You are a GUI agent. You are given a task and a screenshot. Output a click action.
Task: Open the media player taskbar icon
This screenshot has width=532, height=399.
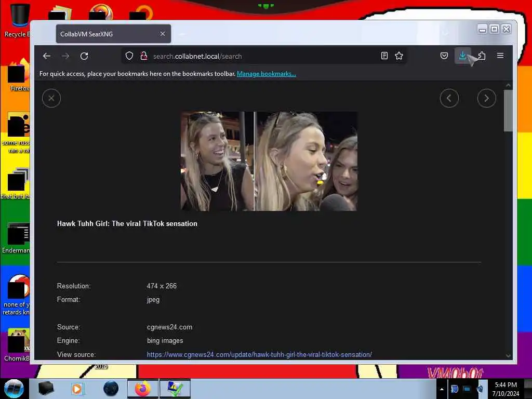(77, 389)
